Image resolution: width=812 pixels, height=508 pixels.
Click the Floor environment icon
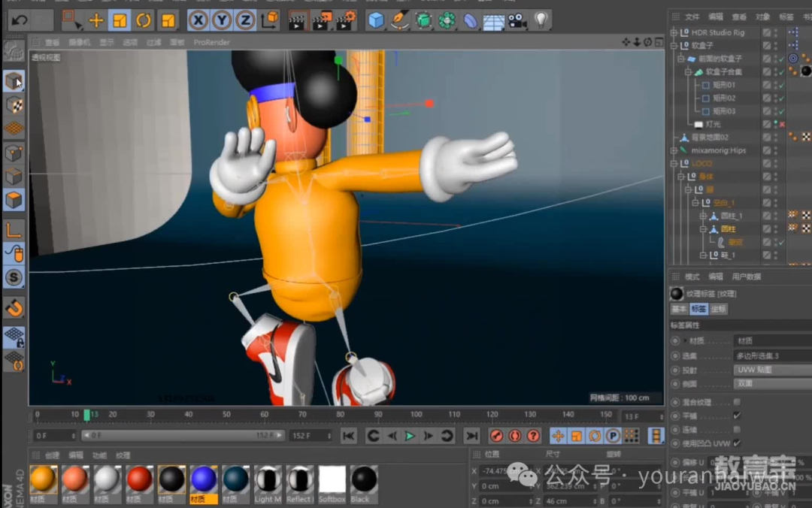tap(493, 21)
